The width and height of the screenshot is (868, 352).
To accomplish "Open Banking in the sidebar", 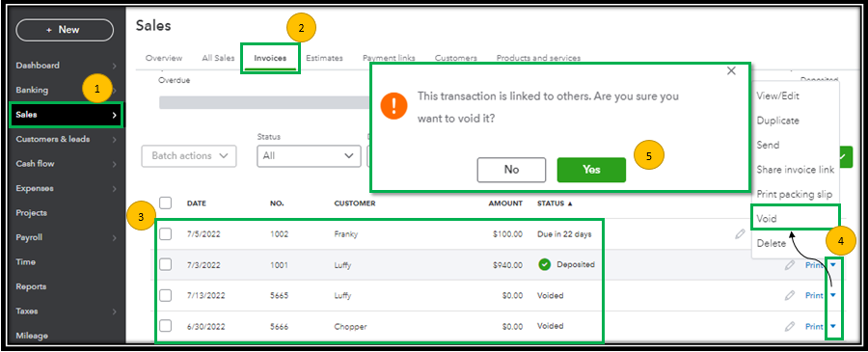I will point(32,90).
